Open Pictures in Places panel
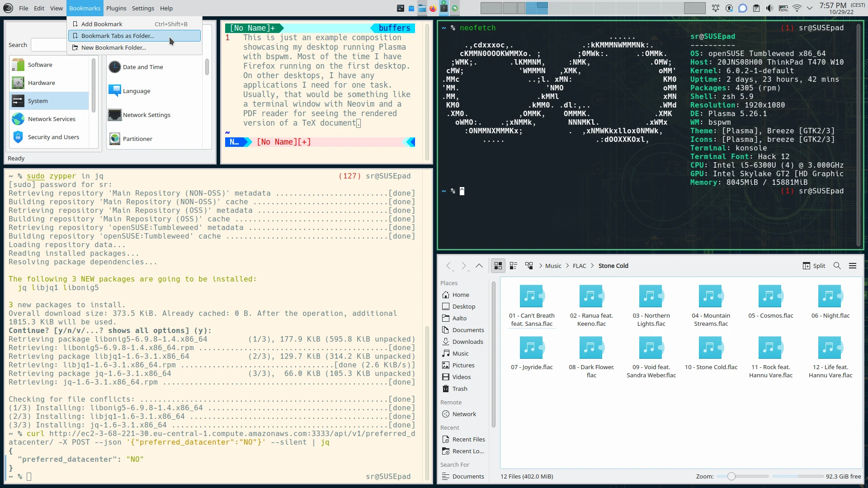This screenshot has width=868, height=488. [464, 365]
